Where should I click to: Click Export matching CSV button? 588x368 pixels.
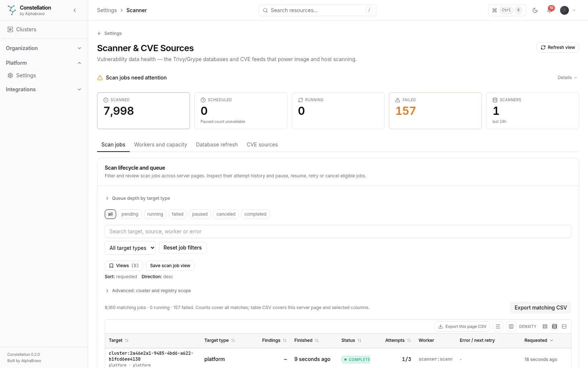(541, 308)
